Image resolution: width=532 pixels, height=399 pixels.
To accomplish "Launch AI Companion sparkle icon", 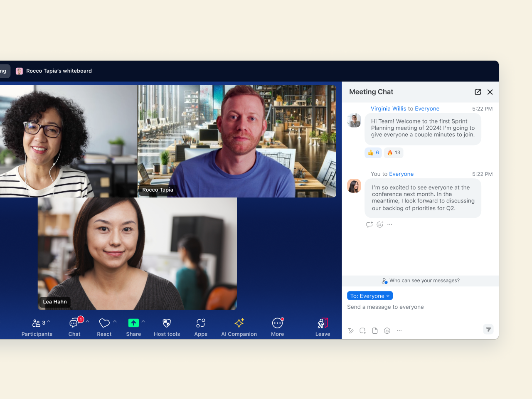I will 239,323.
